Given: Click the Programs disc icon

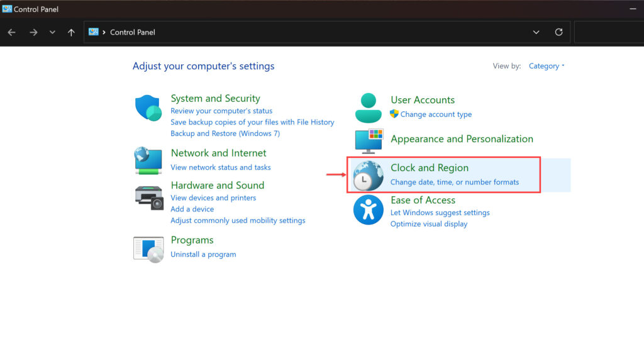Looking at the screenshot, I should point(148,249).
